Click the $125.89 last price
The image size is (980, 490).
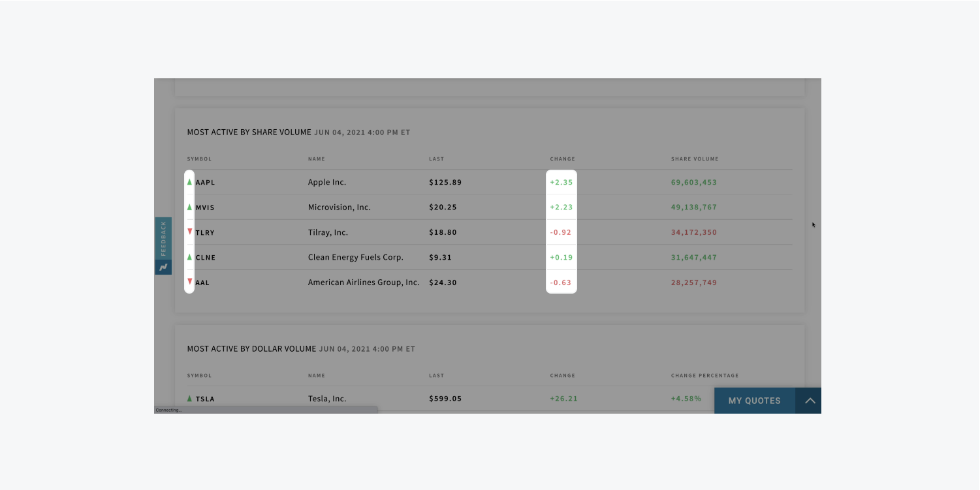[x=445, y=183]
